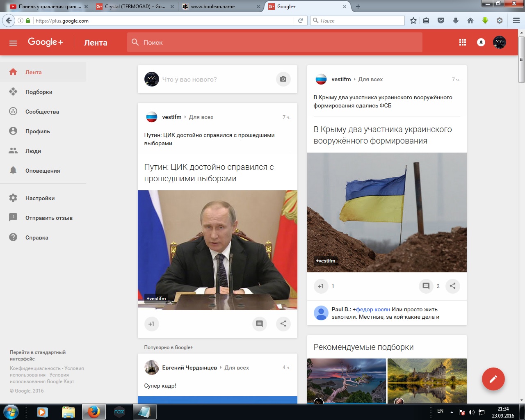Viewport: 525px width, 420px height.
Task: Click the page vertical scrollbar thumb
Action: [x=521, y=59]
